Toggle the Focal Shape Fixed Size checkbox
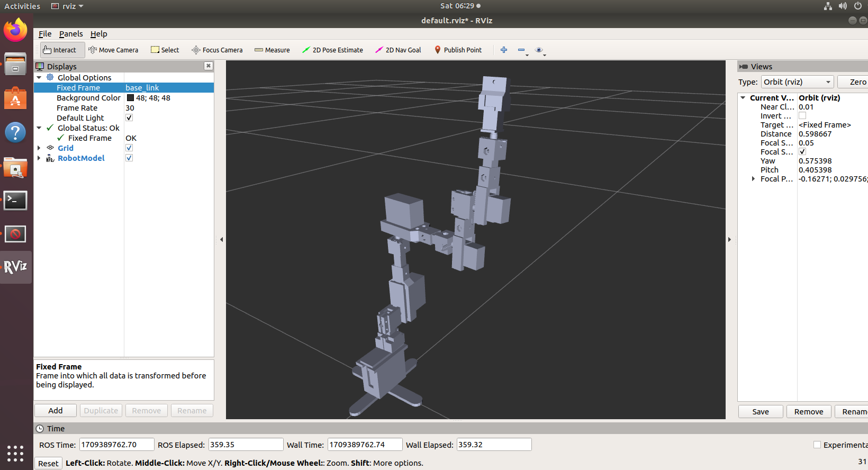This screenshot has width=868, height=470. 802,151
